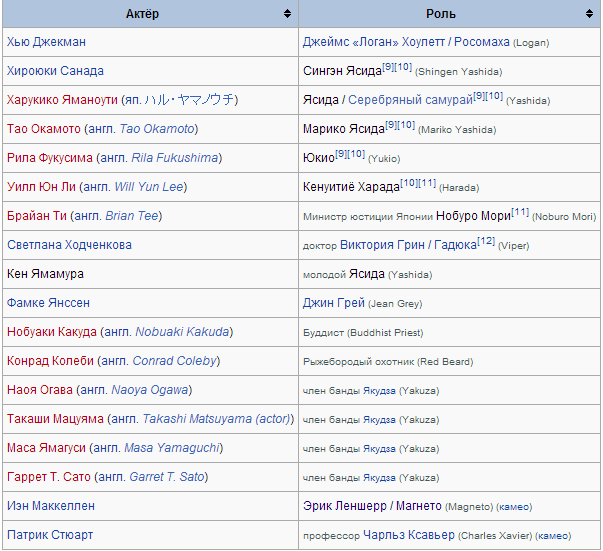
Task: Open Патрик Стюарт link
Action: (50, 535)
